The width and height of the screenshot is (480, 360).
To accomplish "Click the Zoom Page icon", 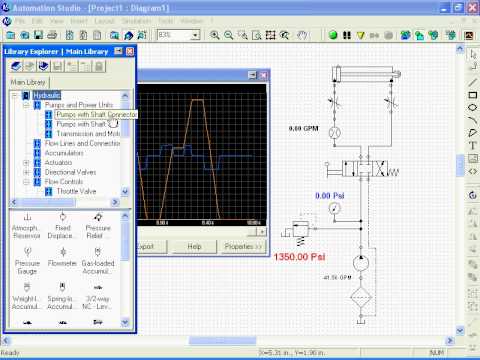I will coord(256,35).
